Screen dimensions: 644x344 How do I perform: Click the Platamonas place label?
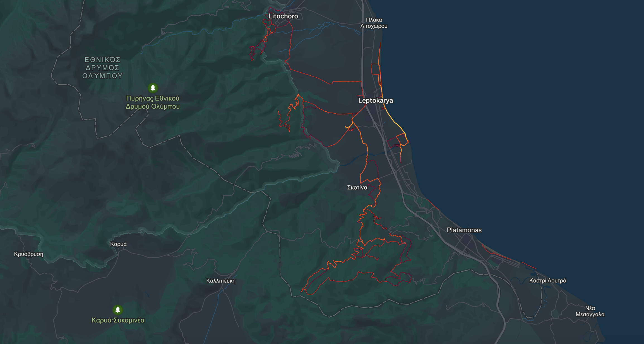pos(464,230)
